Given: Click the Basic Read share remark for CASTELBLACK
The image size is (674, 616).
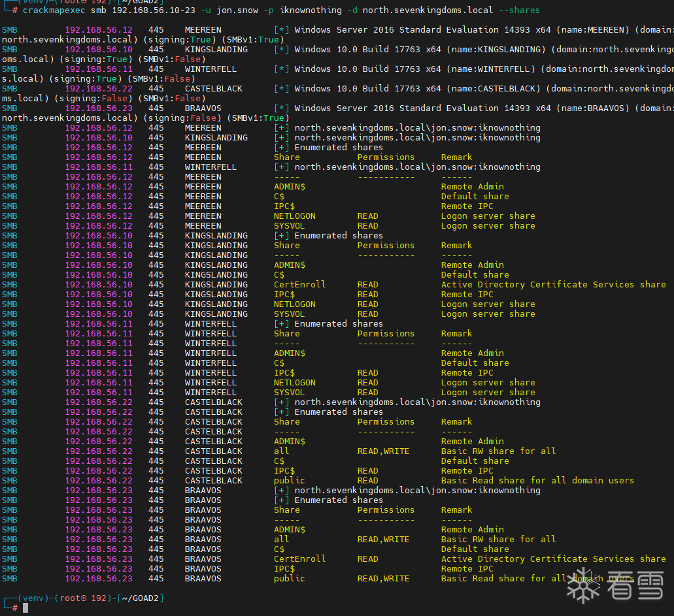Looking at the screenshot, I should coord(537,480).
